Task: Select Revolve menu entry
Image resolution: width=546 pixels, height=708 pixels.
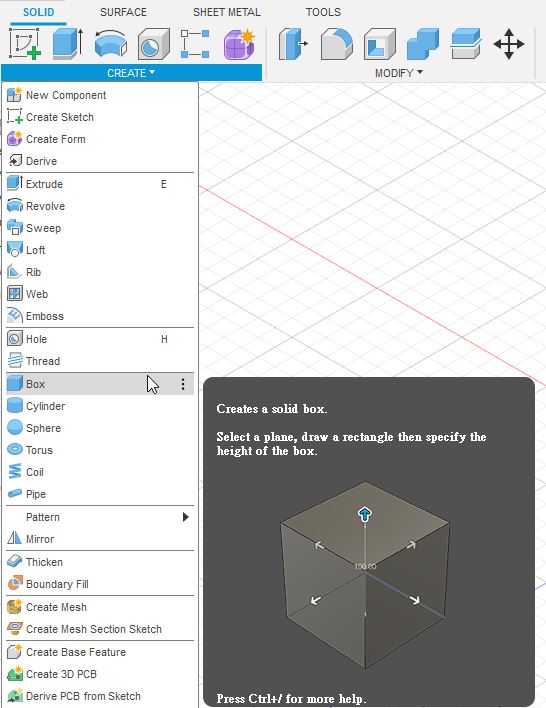Action: (100, 206)
